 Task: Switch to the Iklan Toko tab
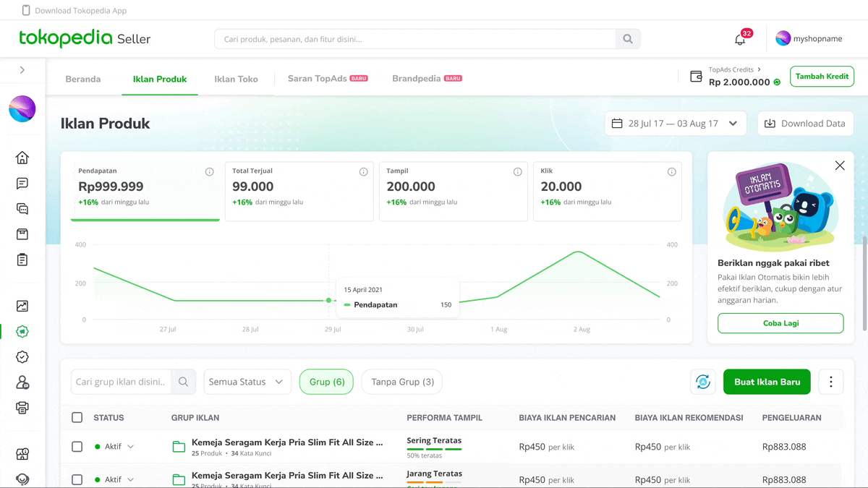[236, 79]
